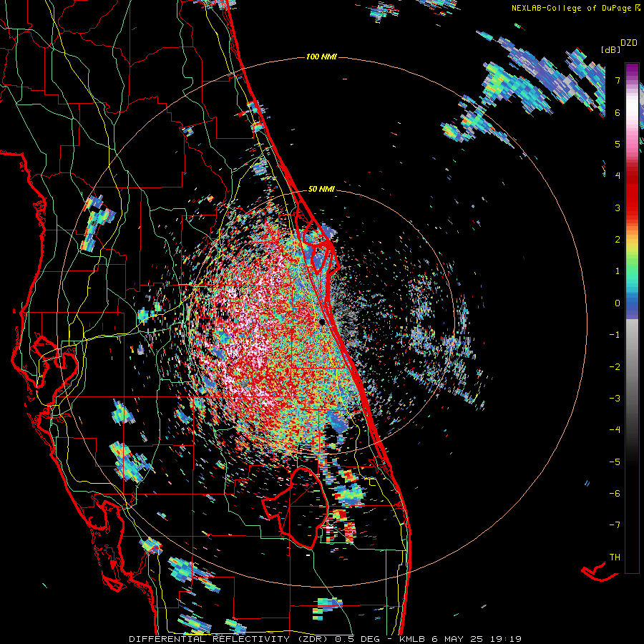Viewport: 644px width, 644px height.
Task: Click the -2 value on the color scale
Action: click(615, 367)
